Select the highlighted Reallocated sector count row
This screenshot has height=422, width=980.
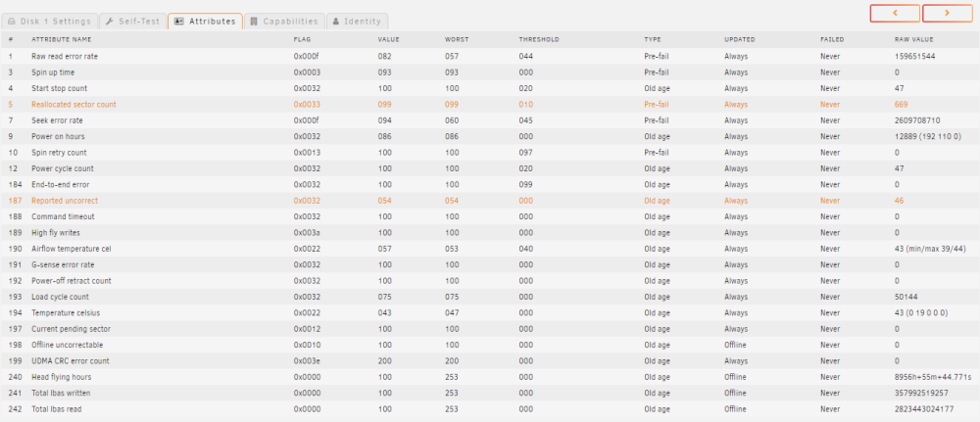tap(490, 104)
